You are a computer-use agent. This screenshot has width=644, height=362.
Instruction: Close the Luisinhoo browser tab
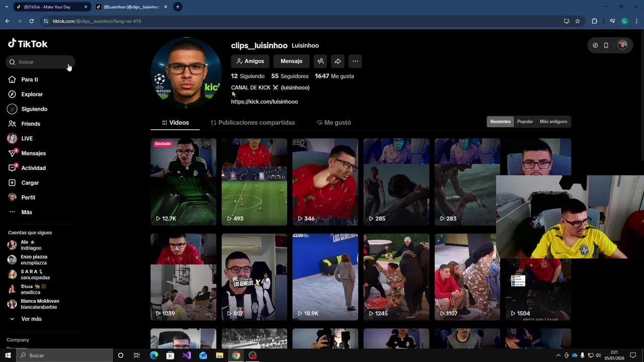pos(166,7)
